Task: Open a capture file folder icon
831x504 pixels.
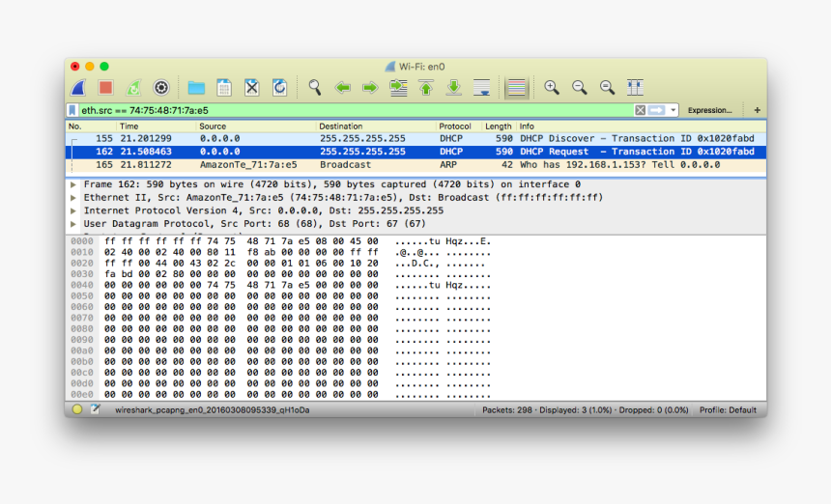Action: click(x=196, y=87)
